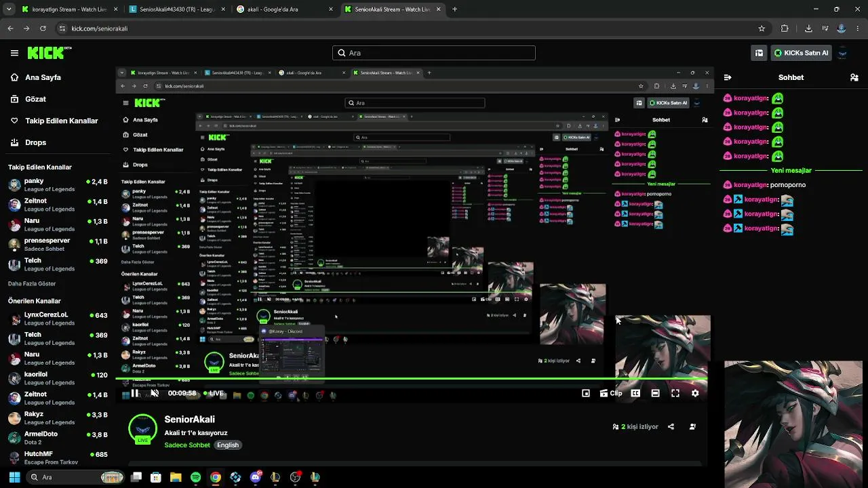The image size is (868, 488).
Task: Click the Windows taskbar Ara search box
Action: pyautogui.click(x=76, y=477)
